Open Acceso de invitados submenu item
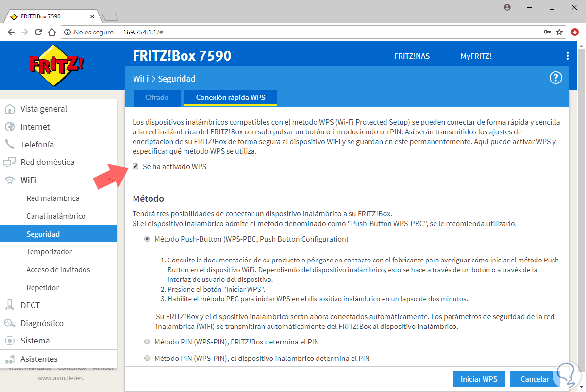586x392 pixels. [58, 270]
